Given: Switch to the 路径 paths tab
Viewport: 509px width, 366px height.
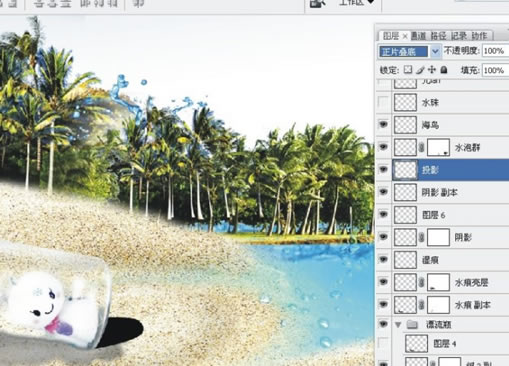Looking at the screenshot, I should coord(438,36).
